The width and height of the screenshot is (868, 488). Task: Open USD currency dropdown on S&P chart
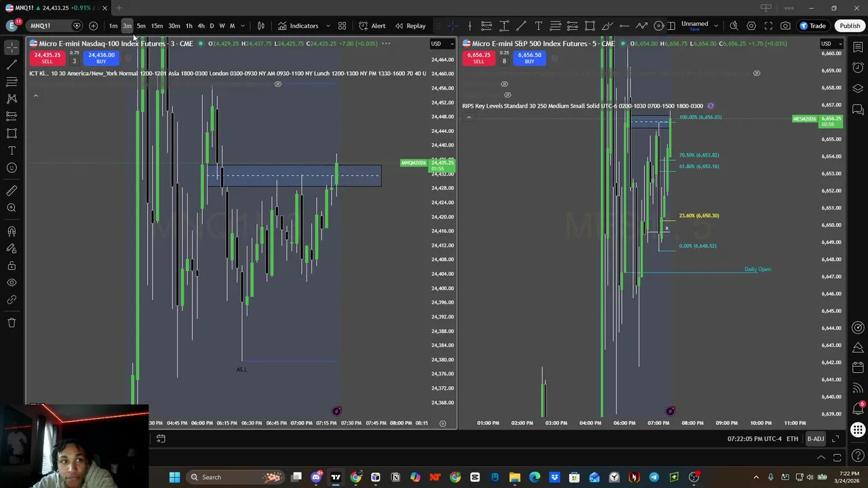831,44
